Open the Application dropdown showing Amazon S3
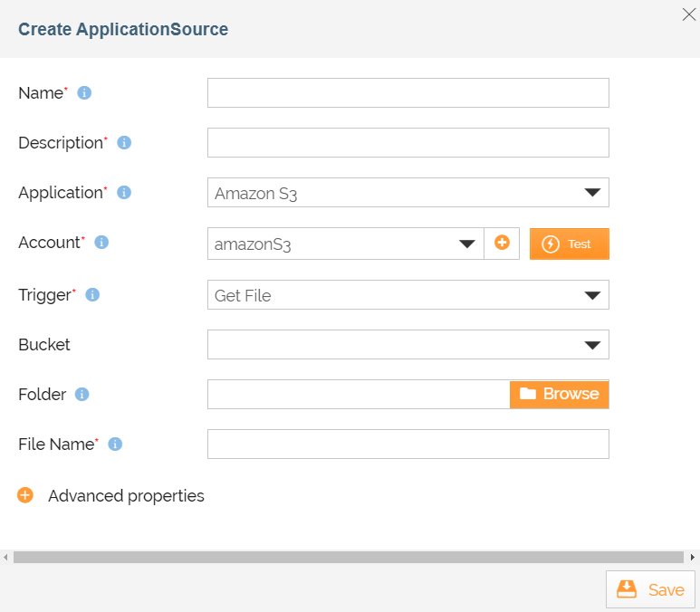This screenshot has height=612, width=700. pyautogui.click(x=408, y=193)
